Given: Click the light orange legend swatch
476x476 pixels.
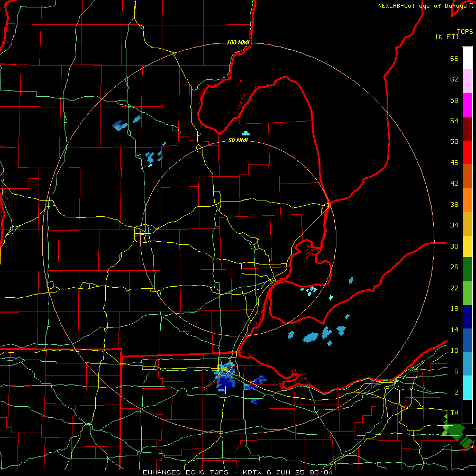Looking at the screenshot, I should (x=467, y=200).
